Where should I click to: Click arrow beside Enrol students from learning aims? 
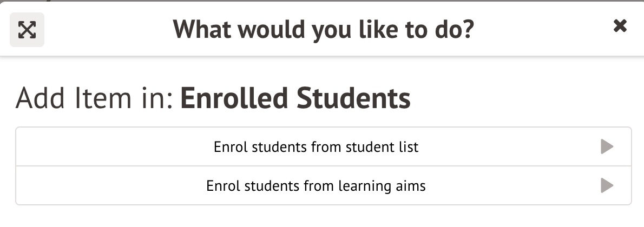click(x=607, y=186)
